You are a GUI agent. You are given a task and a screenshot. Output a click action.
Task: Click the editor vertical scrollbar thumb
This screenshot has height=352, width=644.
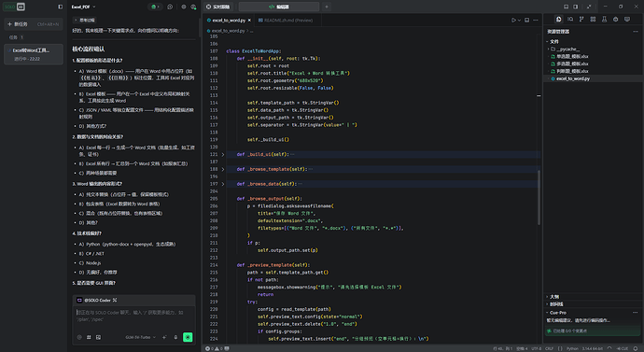coord(539,198)
